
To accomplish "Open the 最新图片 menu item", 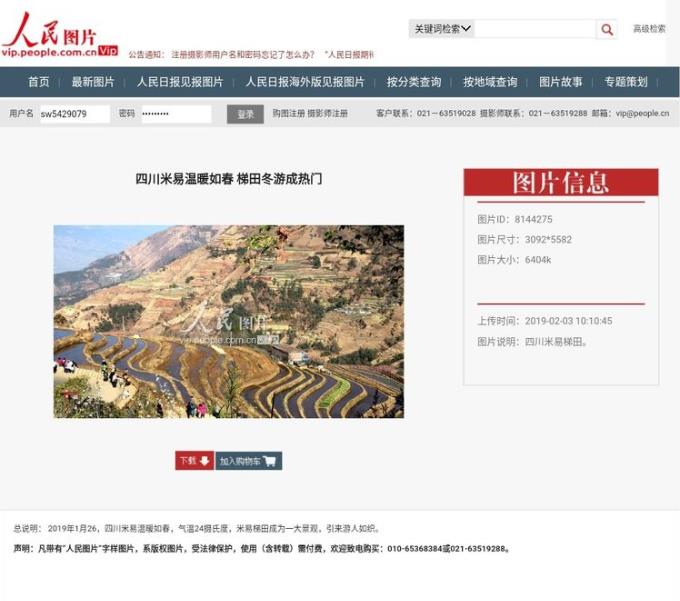I will point(93,82).
